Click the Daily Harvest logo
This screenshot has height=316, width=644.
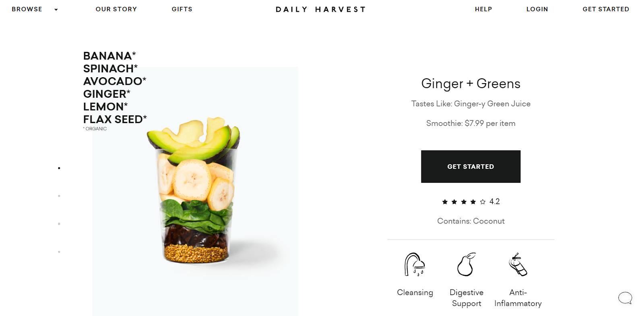(321, 9)
